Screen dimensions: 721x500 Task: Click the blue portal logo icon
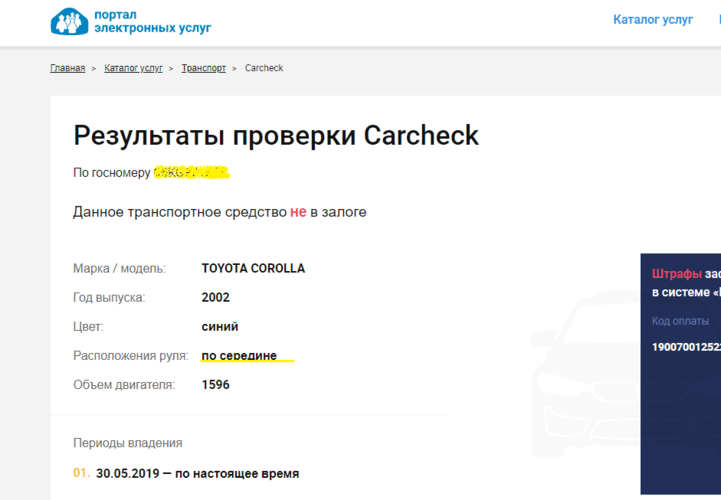pos(69,22)
